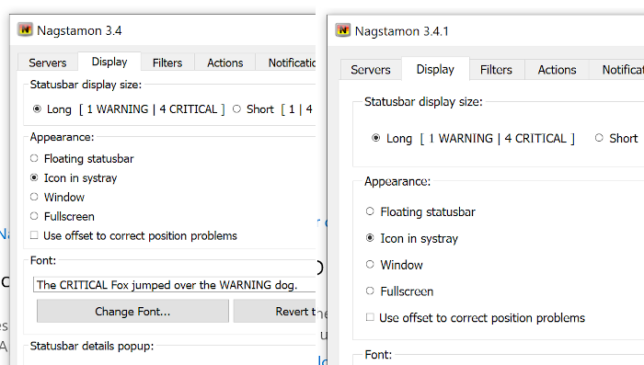Choose Icon in systray in Nagstamon 3.4
This screenshot has width=644, height=365.
pyautogui.click(x=34, y=177)
